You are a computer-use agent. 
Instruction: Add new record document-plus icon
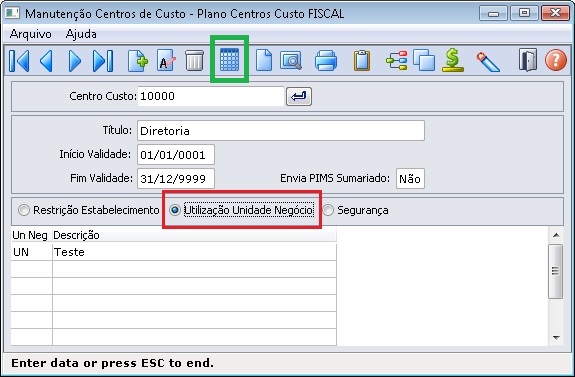pyautogui.click(x=138, y=61)
